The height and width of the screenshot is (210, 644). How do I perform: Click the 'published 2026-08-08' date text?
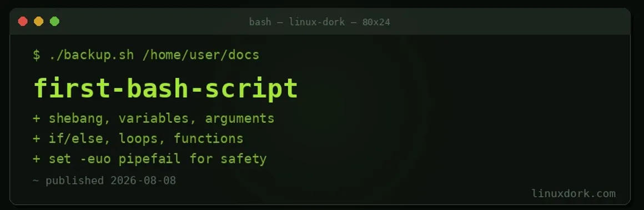coord(111,181)
